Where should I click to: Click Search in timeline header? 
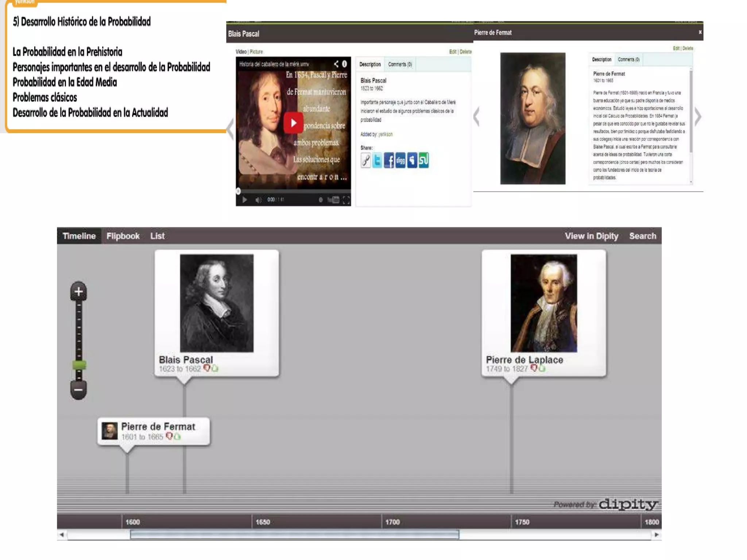tap(642, 236)
